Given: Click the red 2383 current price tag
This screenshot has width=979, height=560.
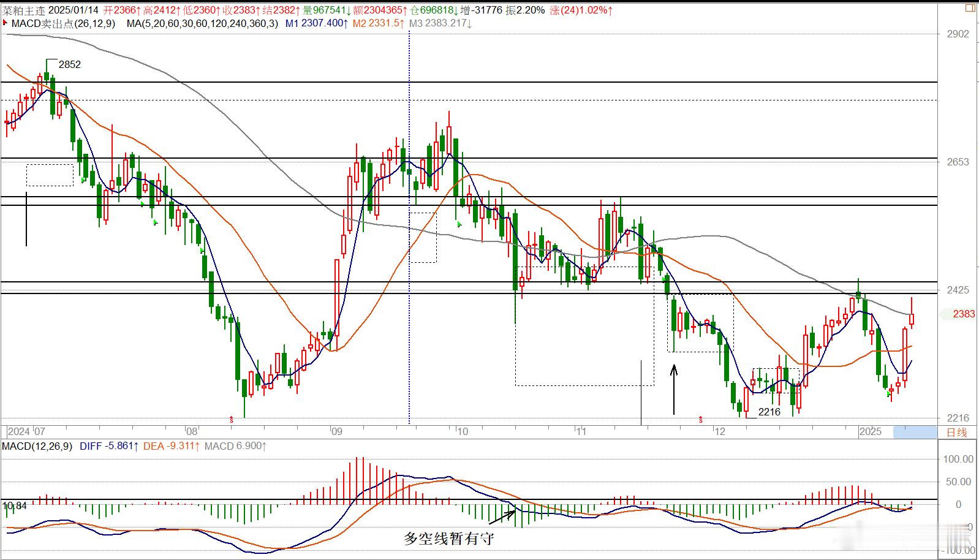Looking at the screenshot, I should (963, 314).
